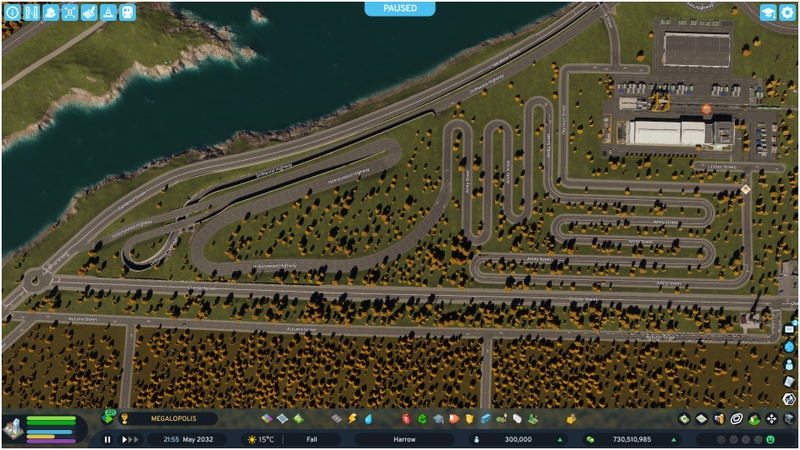The height and width of the screenshot is (450, 800).
Task: Click the 21:55 May 2032 date display
Action: (188, 439)
